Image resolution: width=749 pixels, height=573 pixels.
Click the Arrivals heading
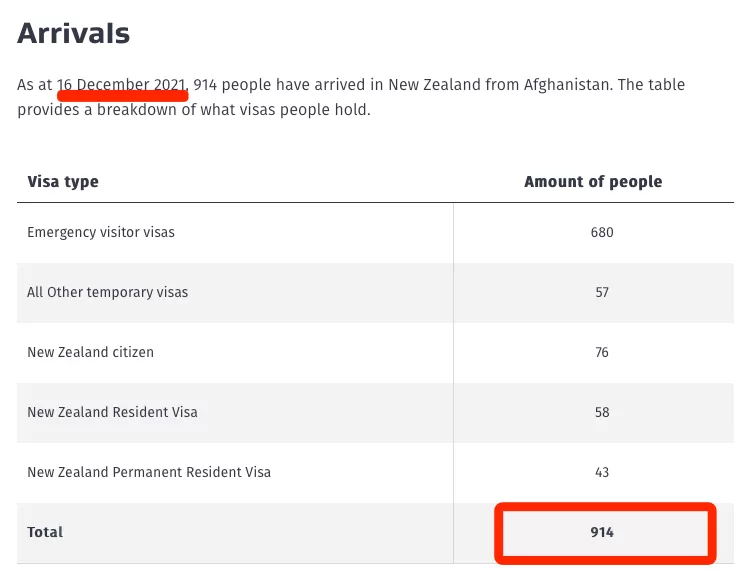[x=74, y=33]
